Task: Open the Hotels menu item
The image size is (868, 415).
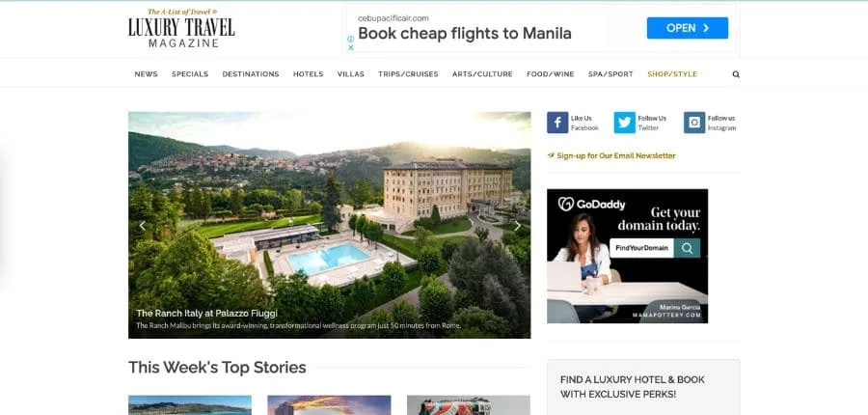Action: click(309, 74)
